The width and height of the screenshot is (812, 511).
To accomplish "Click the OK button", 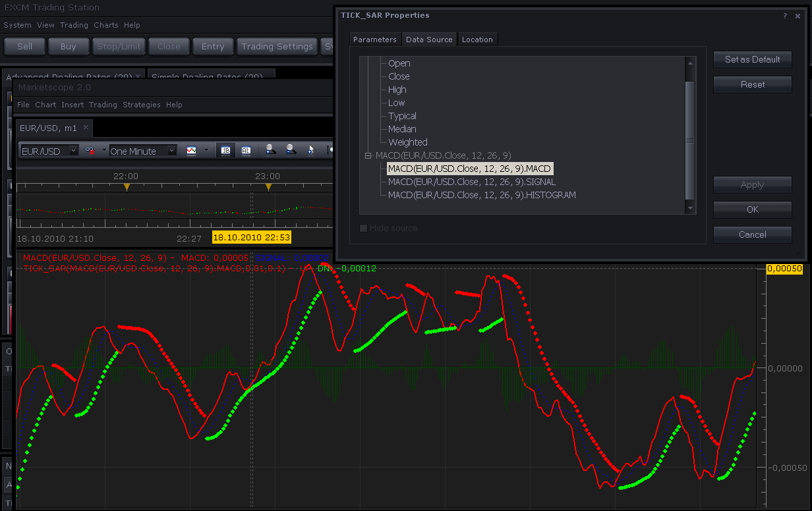I will click(753, 209).
